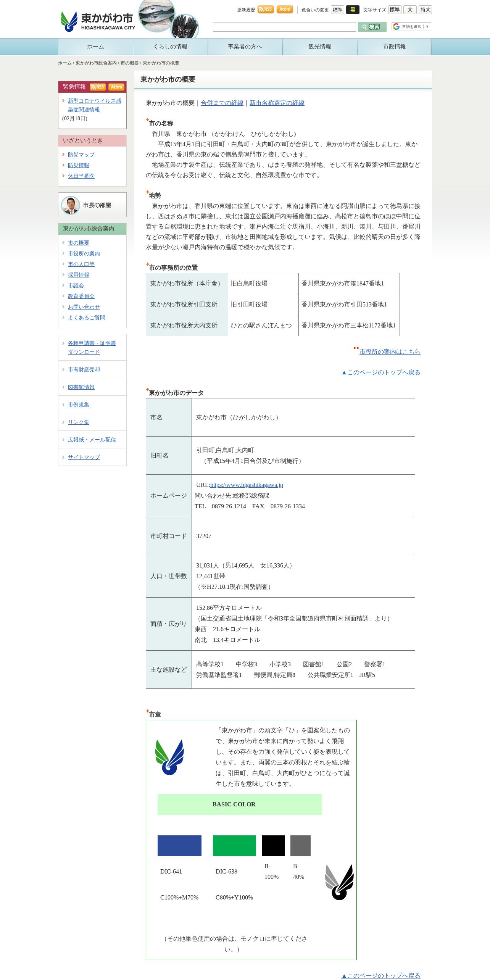Click 市の概要 breadcrumb link
490x980 pixels.
(130, 63)
